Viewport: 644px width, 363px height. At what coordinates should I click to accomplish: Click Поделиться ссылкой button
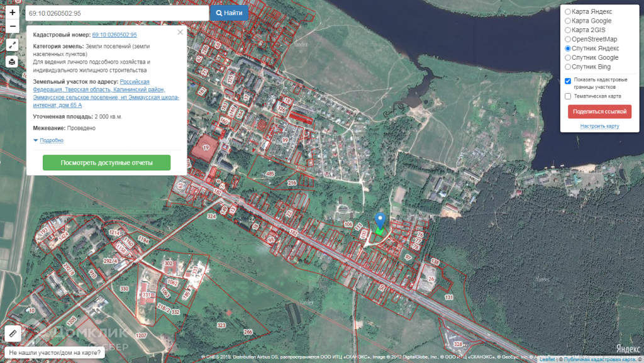[599, 111]
